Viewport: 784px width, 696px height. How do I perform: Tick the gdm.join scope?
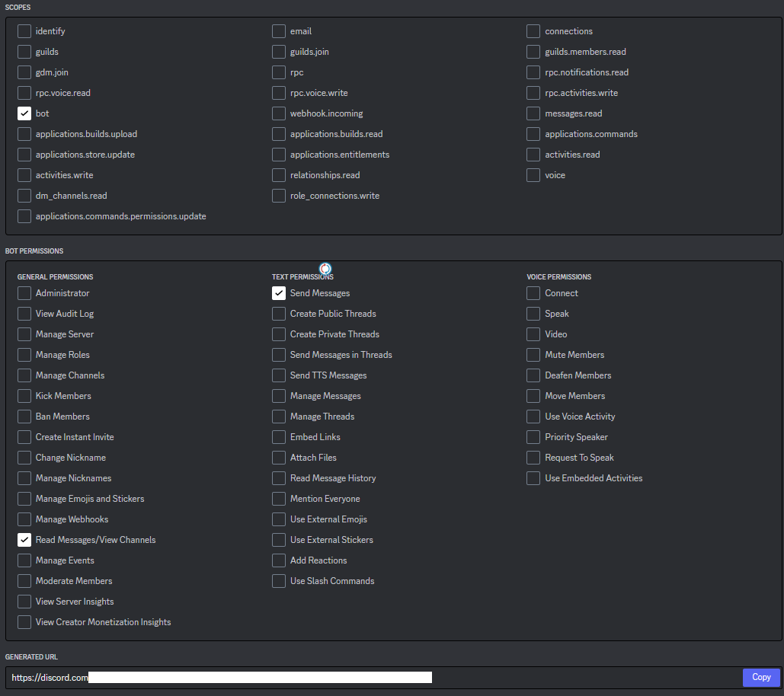point(24,72)
